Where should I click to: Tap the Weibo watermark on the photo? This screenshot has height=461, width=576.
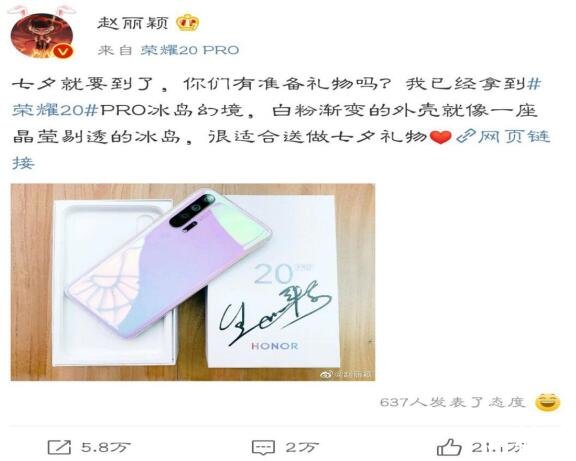click(345, 374)
